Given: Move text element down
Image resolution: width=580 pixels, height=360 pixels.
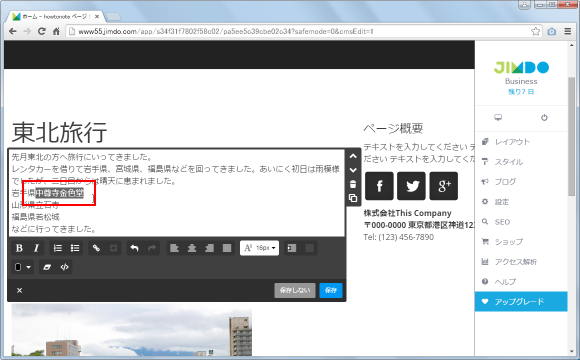Looking at the screenshot, I should click(x=353, y=170).
